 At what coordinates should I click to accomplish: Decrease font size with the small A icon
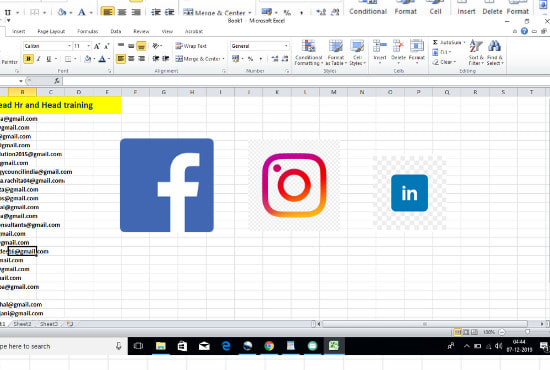107,46
